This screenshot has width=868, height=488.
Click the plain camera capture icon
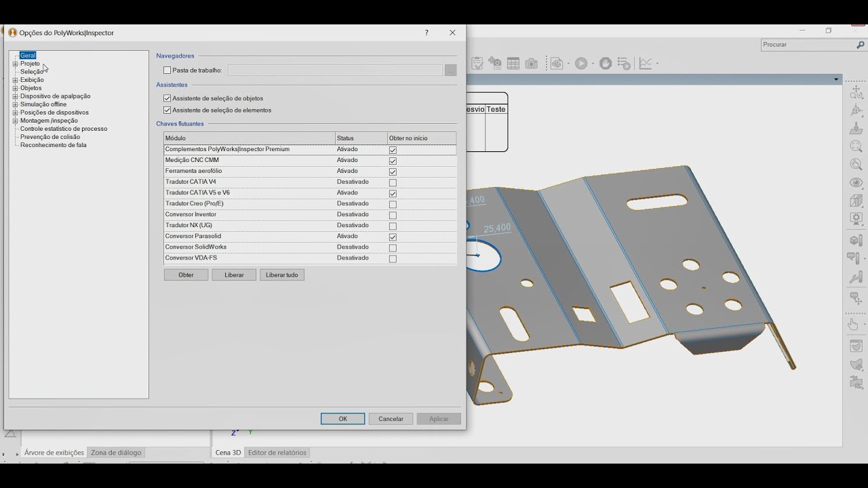(x=532, y=63)
